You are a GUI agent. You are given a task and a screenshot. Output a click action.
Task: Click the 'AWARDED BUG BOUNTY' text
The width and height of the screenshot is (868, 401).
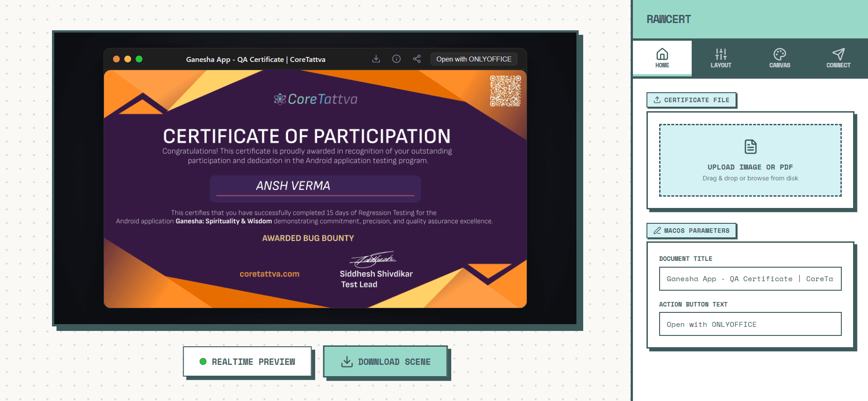click(308, 238)
